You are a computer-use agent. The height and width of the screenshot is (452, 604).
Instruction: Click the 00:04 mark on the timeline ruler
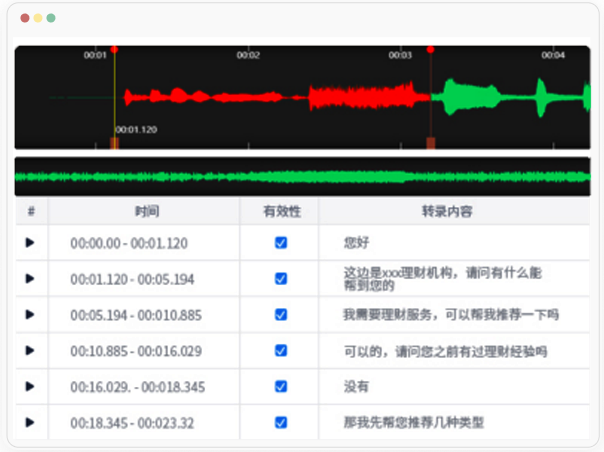tap(553, 55)
